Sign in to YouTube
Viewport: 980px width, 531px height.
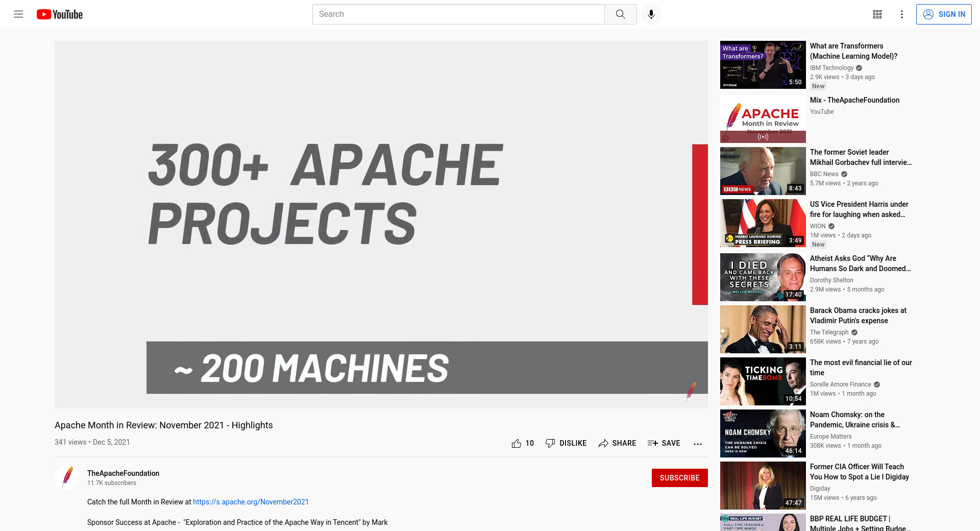944,14
